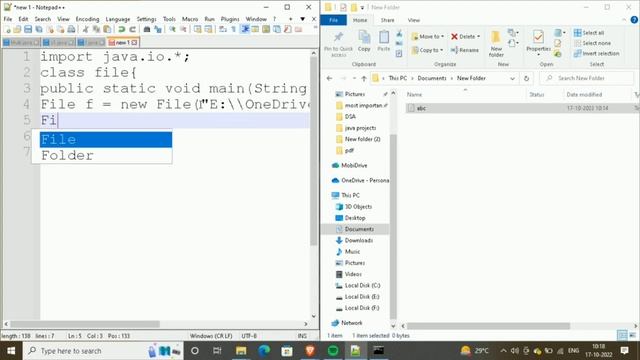Click the green Undo arrow in Notepad++
Viewport: 640px width, 360px height.
click(x=121, y=29)
